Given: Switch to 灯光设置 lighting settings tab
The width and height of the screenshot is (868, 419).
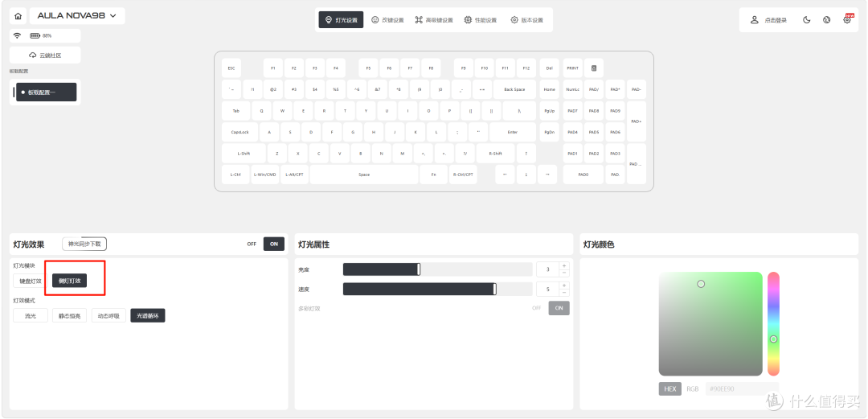Looking at the screenshot, I should [341, 20].
